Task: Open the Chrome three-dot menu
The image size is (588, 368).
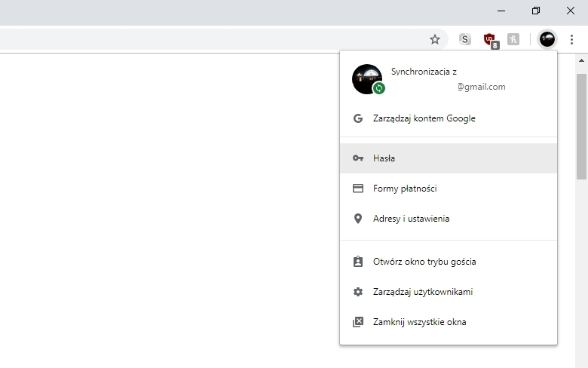Action: [x=572, y=39]
